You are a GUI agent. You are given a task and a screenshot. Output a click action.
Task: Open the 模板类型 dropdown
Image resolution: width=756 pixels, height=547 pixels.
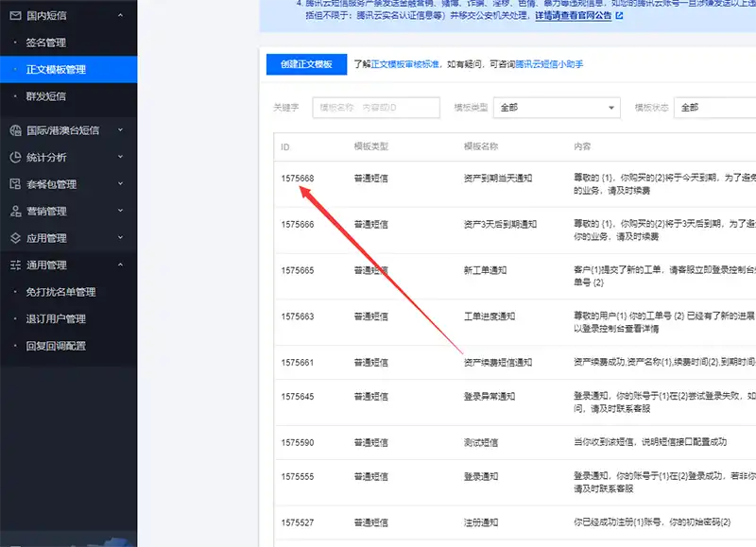557,108
